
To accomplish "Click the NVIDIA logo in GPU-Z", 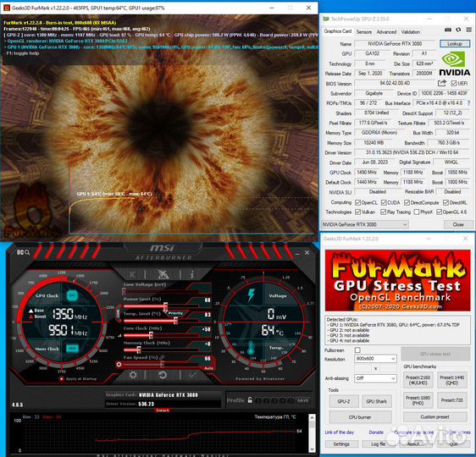I will click(455, 63).
